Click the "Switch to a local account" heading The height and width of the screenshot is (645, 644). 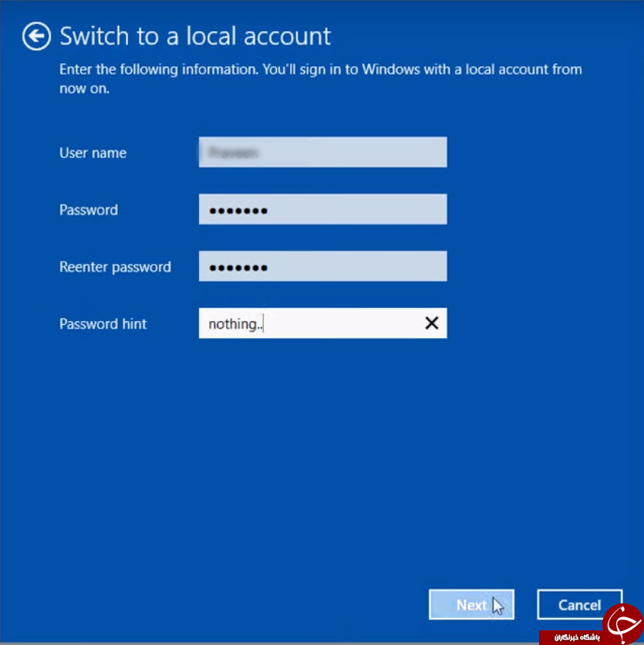point(195,36)
